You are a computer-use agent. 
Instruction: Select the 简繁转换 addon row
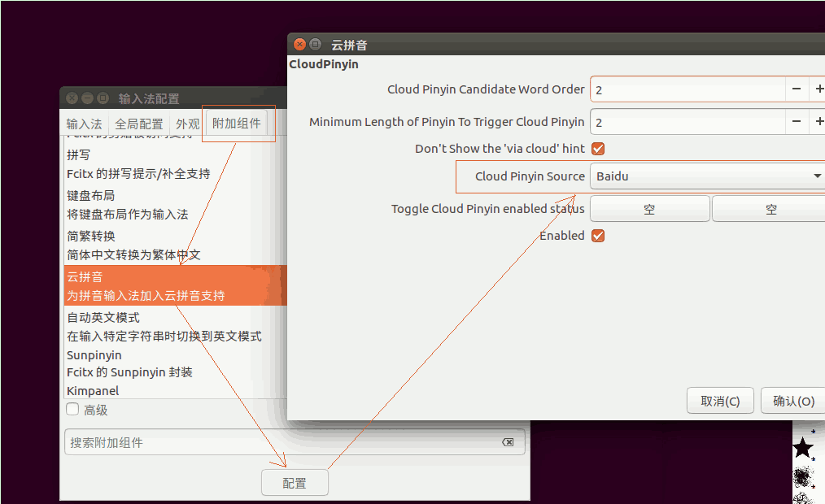pyautogui.click(x=176, y=245)
